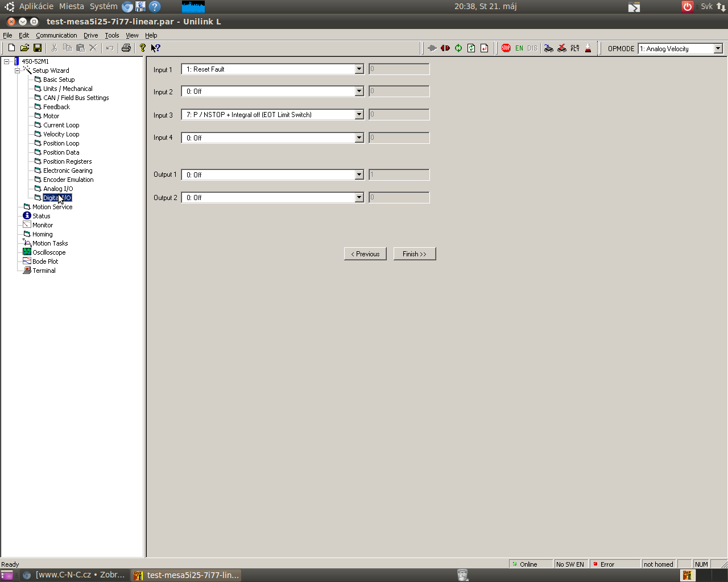The image size is (728, 582).
Task: Open the Input 1 function dropdown
Action: [x=359, y=69]
